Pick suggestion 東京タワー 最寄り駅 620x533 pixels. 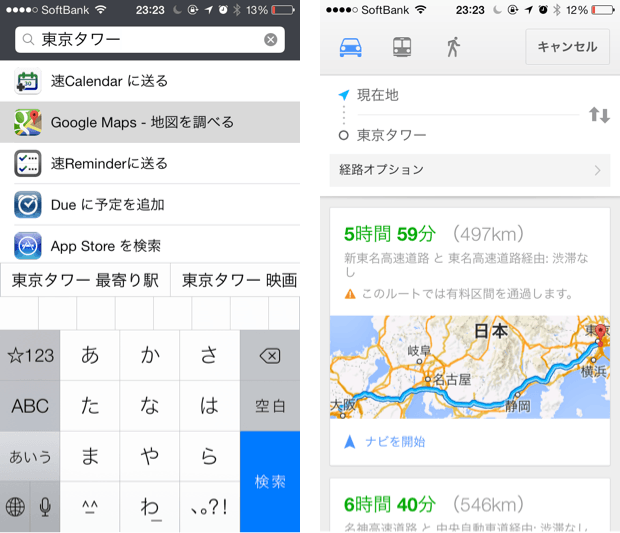tap(85, 280)
